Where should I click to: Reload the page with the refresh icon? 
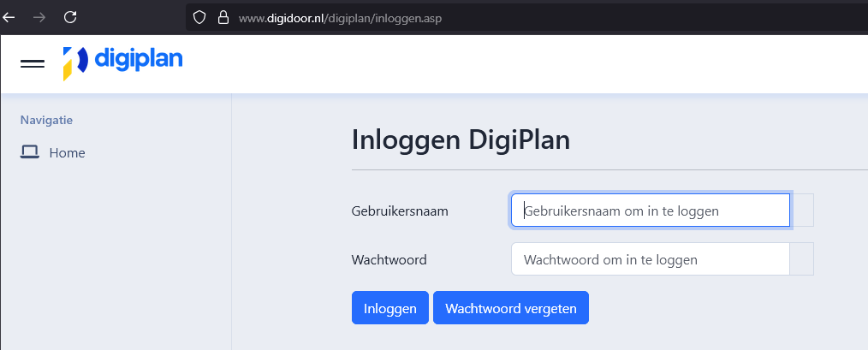tap(71, 16)
